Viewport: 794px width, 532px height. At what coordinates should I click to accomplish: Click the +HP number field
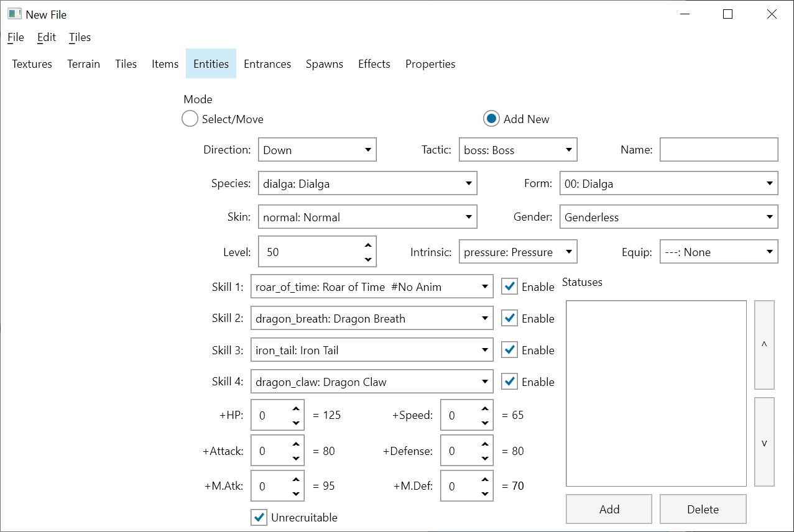coord(270,415)
